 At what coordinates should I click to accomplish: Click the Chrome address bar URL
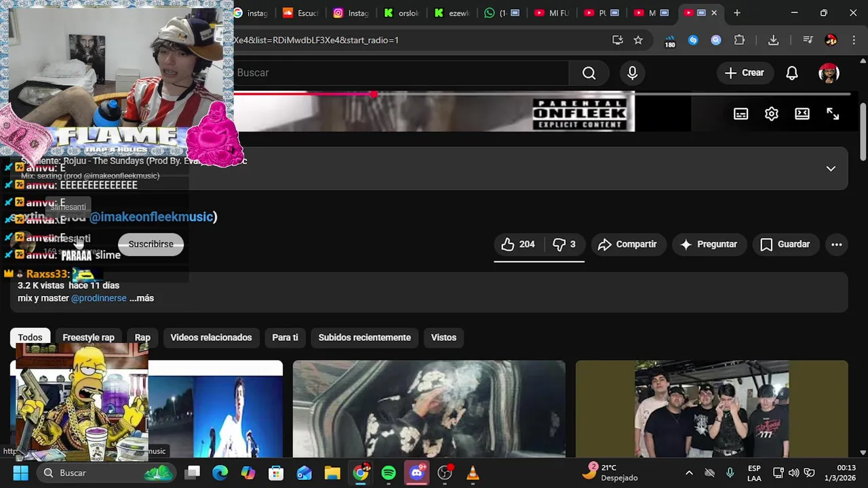pyautogui.click(x=317, y=40)
